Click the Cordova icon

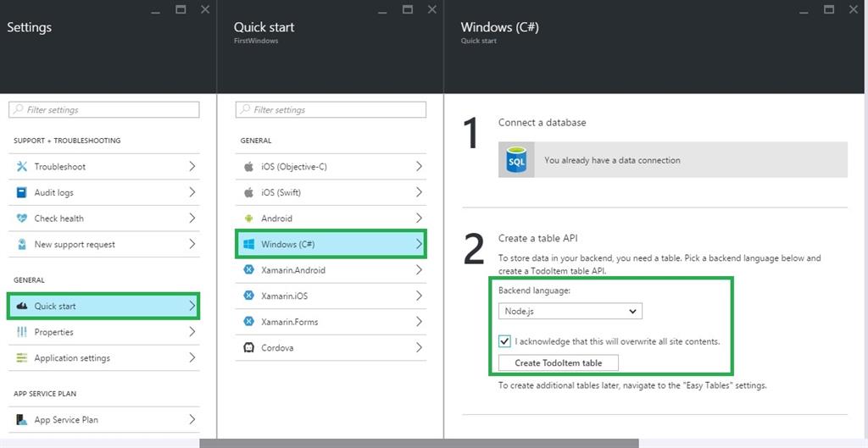(x=249, y=348)
